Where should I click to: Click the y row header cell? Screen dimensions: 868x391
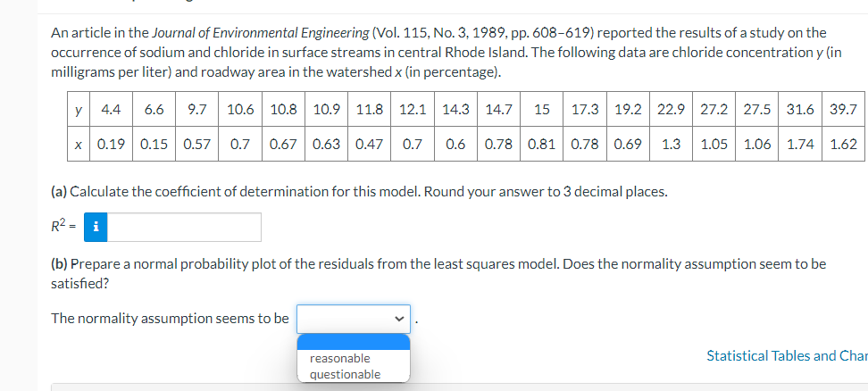click(81, 111)
